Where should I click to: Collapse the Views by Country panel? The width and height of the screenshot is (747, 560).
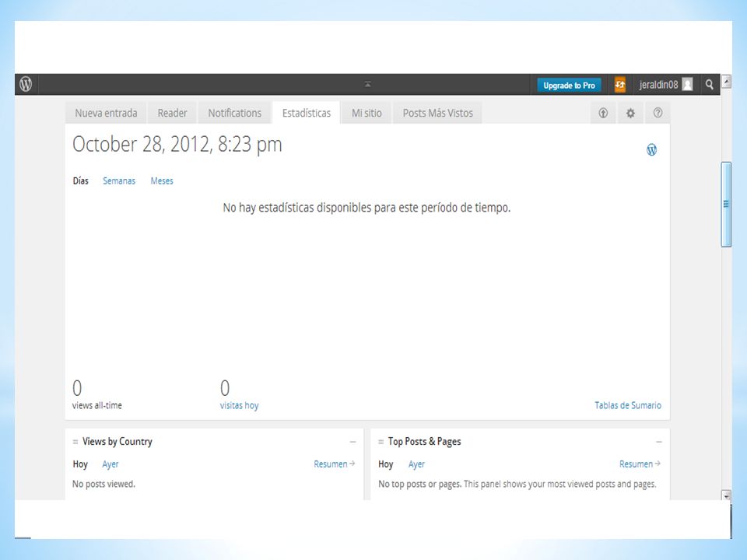[352, 442]
